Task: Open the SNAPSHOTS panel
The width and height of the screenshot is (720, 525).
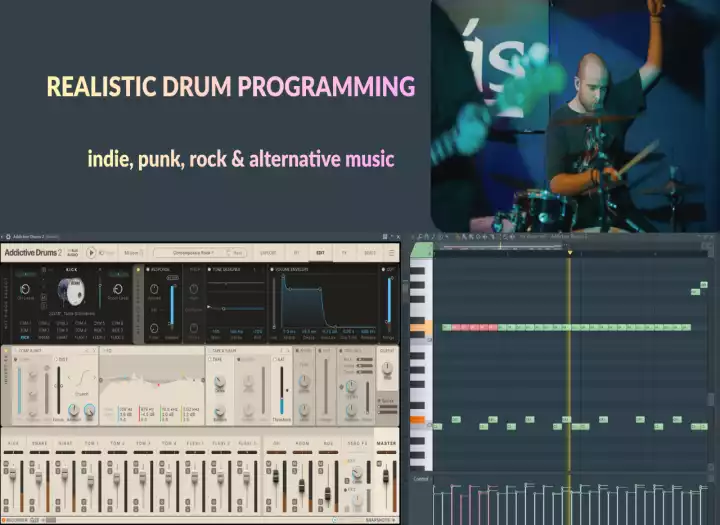Action: 380,520
